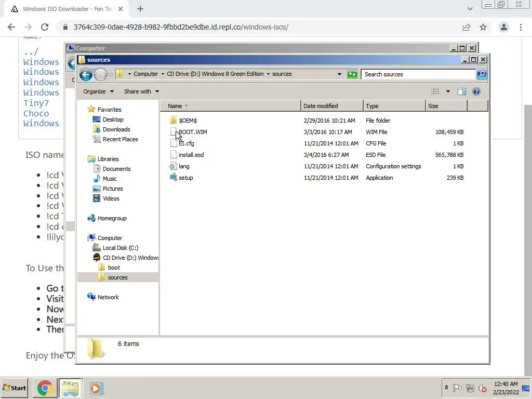Open Chrome three-dot menu

[521, 27]
